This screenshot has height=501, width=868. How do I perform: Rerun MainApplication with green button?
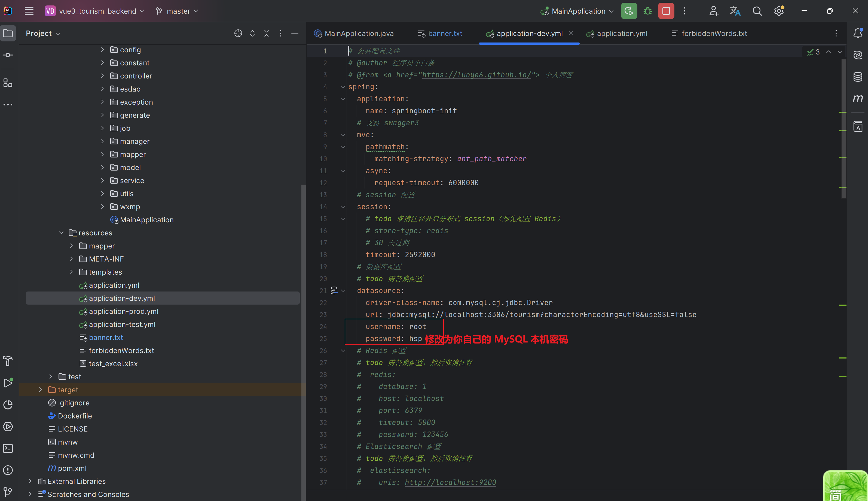click(629, 11)
